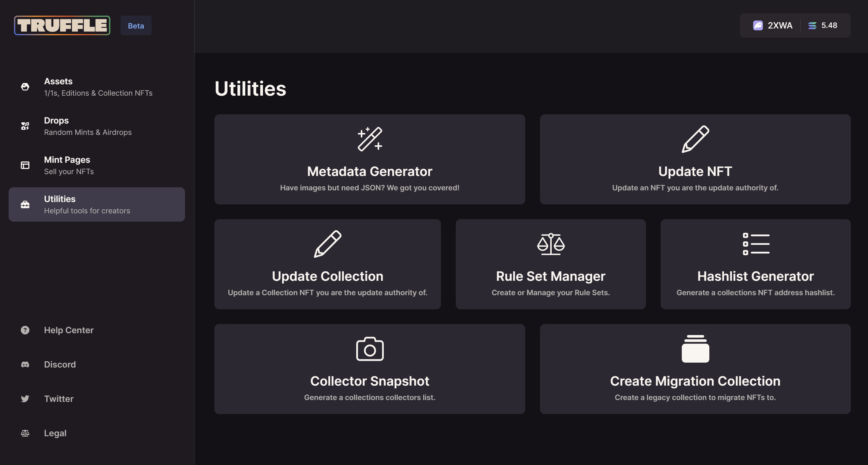This screenshot has height=465, width=868.
Task: Click the 5.48 SOL balance indicator
Action: tap(822, 26)
